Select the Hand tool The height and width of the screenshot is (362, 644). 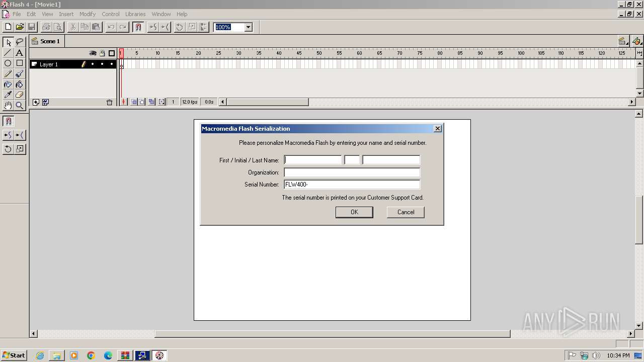tap(8, 106)
